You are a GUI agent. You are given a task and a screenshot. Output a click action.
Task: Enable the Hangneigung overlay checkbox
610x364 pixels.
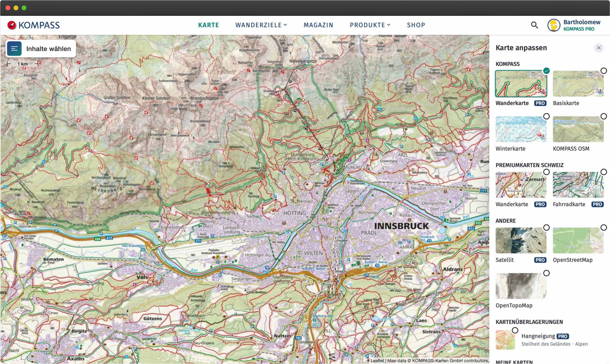515,330
